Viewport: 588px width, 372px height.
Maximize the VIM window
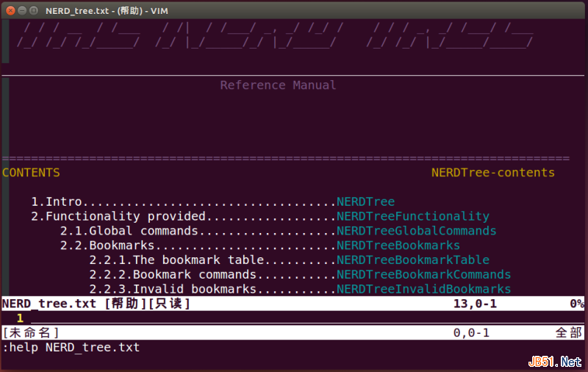point(34,10)
